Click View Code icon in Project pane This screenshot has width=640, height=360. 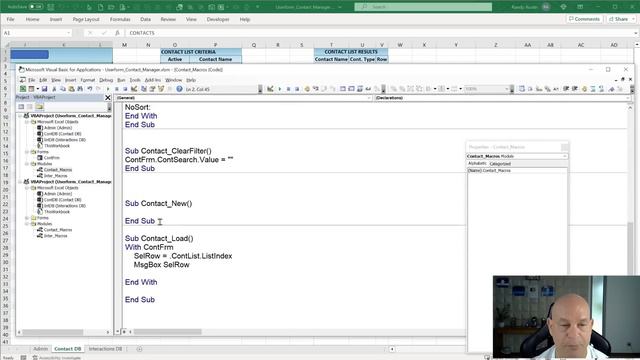(21, 107)
